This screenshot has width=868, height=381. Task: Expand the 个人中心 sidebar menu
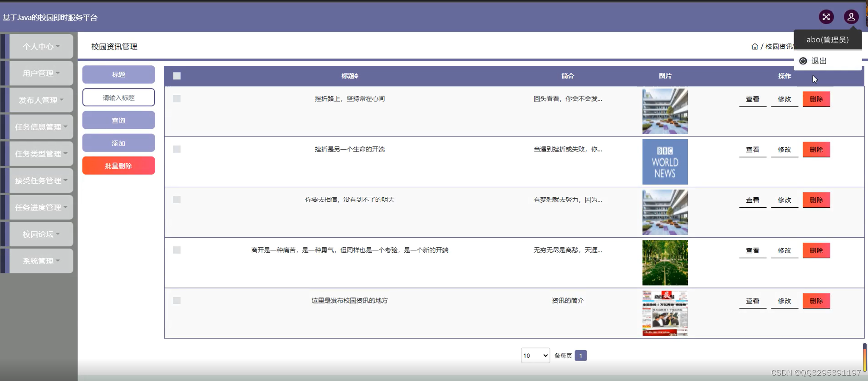point(41,46)
